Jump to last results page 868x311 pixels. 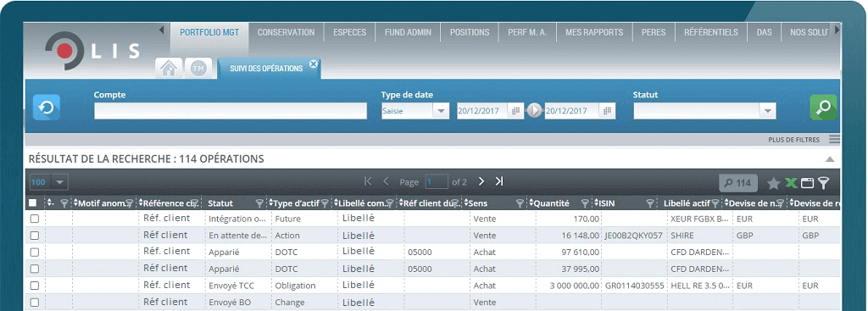point(498,181)
